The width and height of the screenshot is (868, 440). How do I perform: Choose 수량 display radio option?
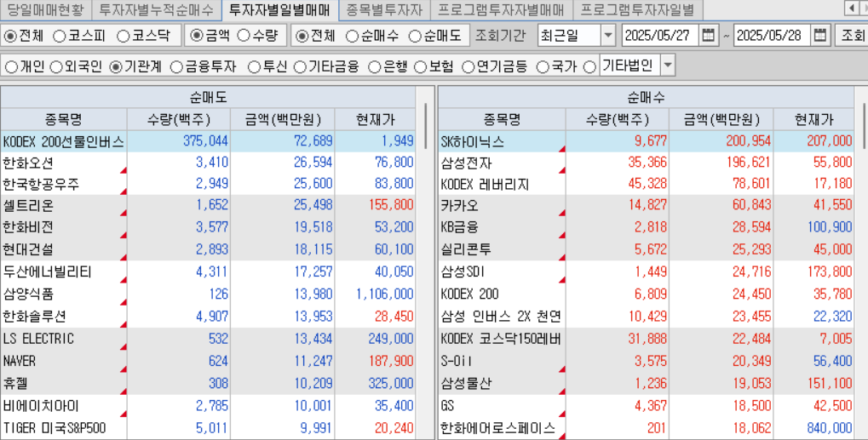[x=244, y=36]
